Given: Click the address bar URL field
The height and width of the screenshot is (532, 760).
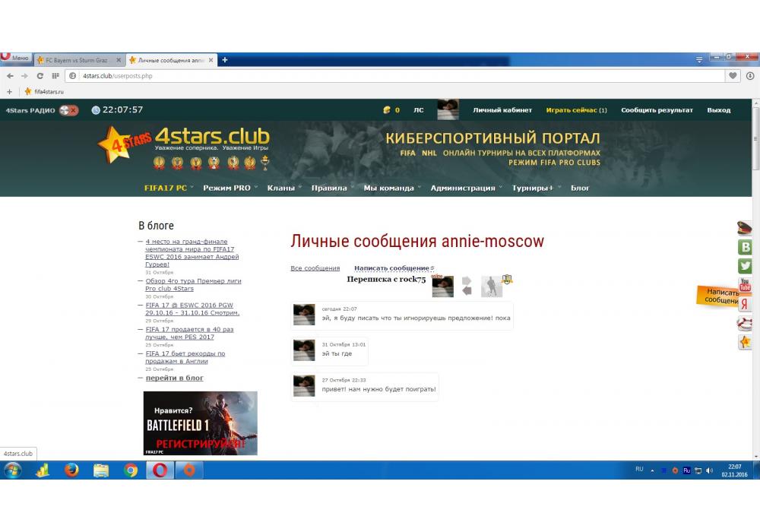Looking at the screenshot, I should click(394, 76).
